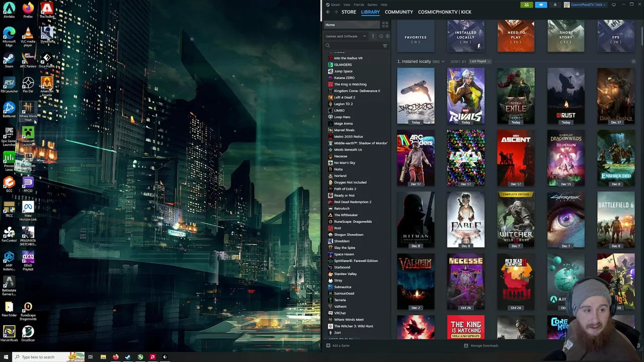Open File Explorer from taskbar
This screenshot has width=644, height=362.
pyautogui.click(x=103, y=357)
